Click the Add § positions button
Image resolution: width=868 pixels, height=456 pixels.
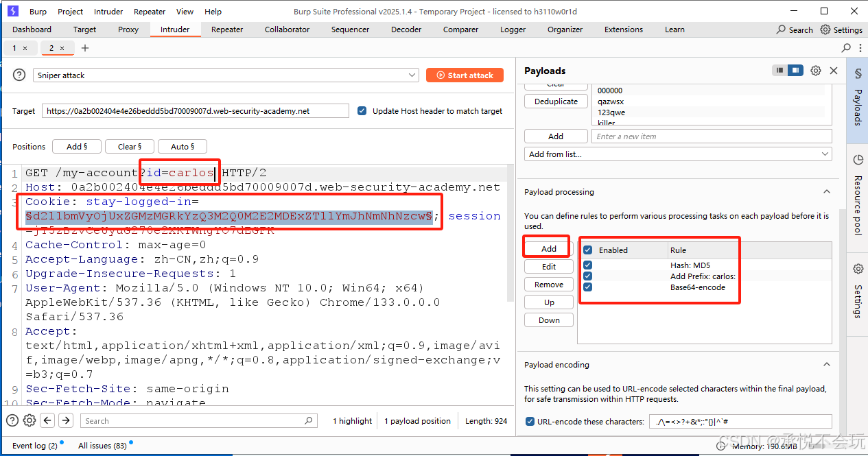[77, 147]
